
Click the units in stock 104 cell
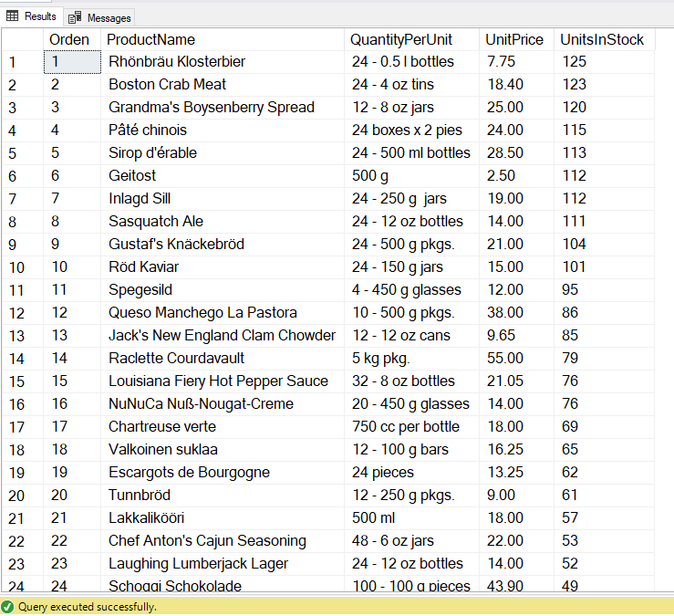click(x=604, y=245)
